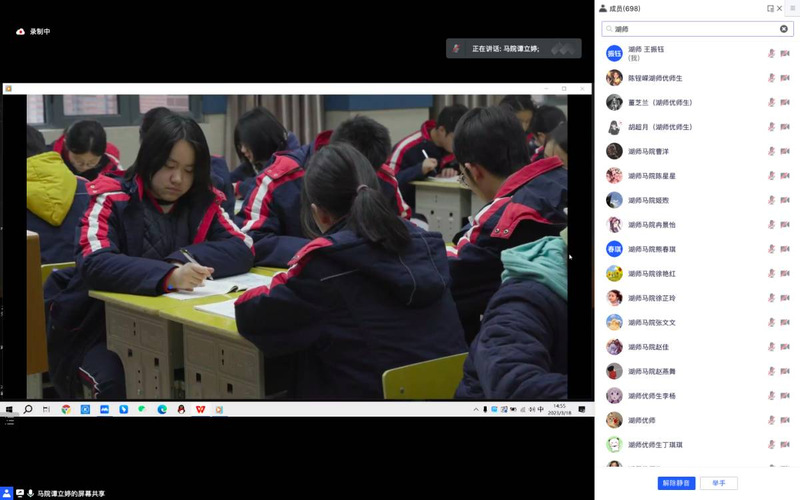The height and width of the screenshot is (500, 800).
Task: Click the Chrome icon in shared taskbar
Action: (x=66, y=409)
